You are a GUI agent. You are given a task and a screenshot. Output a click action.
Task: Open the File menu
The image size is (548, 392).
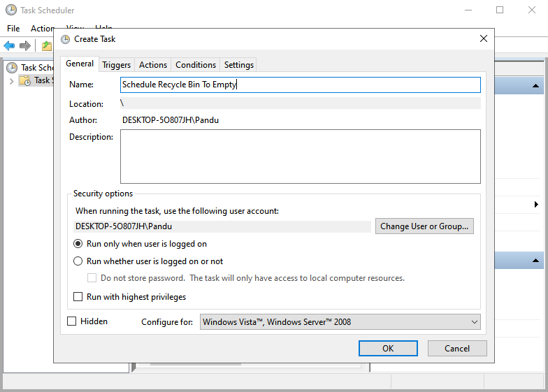click(x=13, y=29)
